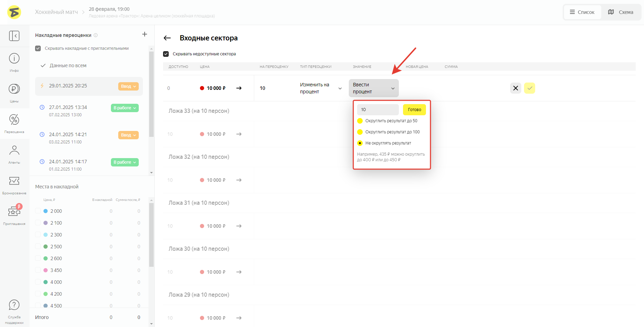Click the percent value input field
Image resolution: width=644 pixels, height=327 pixels.
click(378, 110)
